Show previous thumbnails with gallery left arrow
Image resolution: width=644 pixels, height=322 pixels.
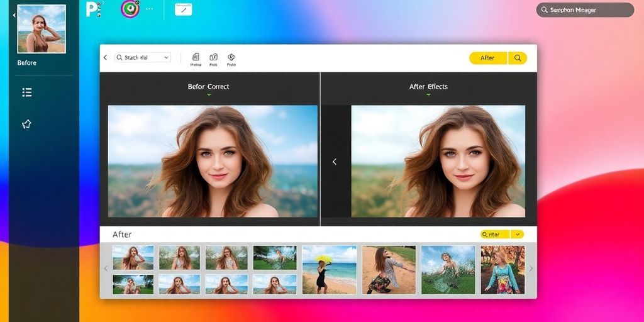[x=106, y=269]
